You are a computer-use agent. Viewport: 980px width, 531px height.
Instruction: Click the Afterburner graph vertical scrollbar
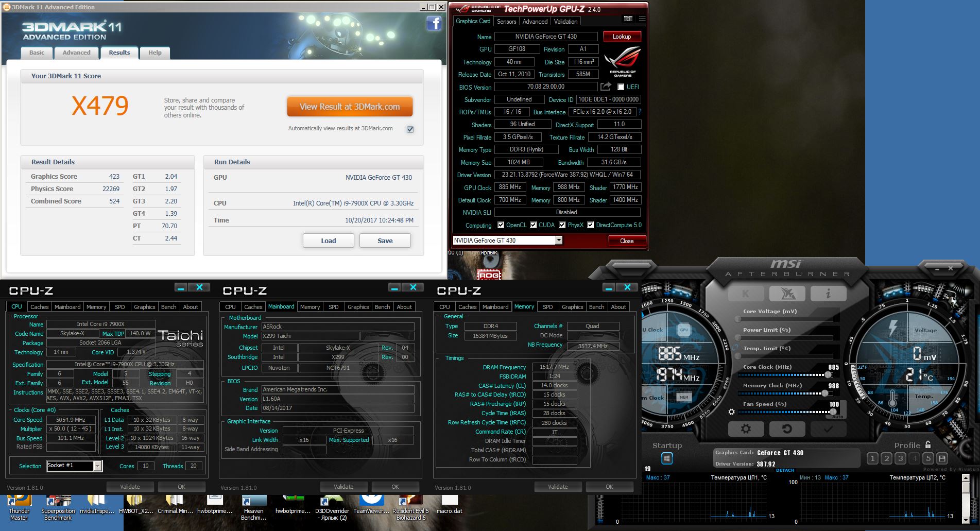pos(967,500)
